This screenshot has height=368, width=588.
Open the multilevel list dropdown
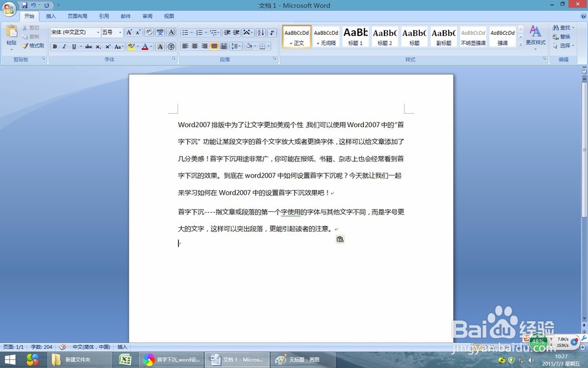(215, 32)
